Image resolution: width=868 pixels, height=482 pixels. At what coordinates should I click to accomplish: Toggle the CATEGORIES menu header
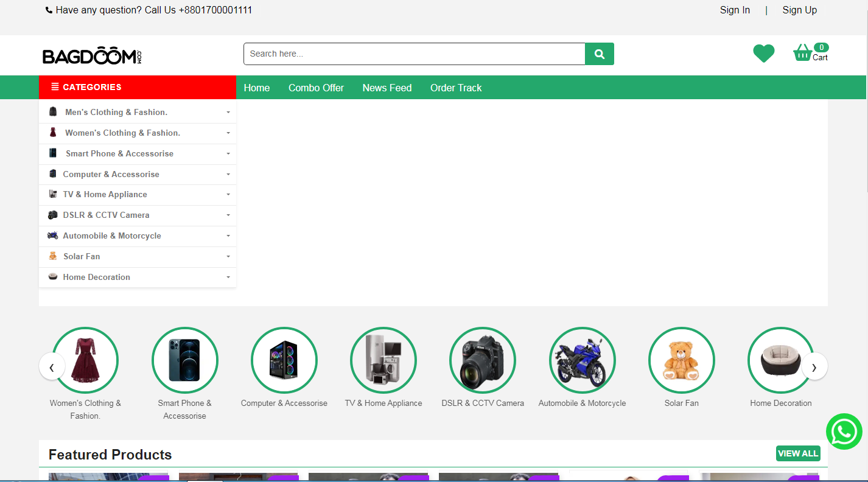tap(138, 87)
